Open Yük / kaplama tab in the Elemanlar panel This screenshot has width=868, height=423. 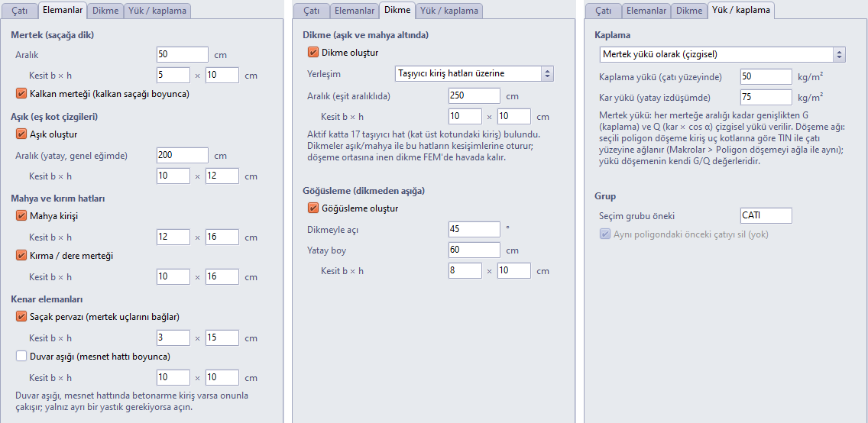point(157,11)
